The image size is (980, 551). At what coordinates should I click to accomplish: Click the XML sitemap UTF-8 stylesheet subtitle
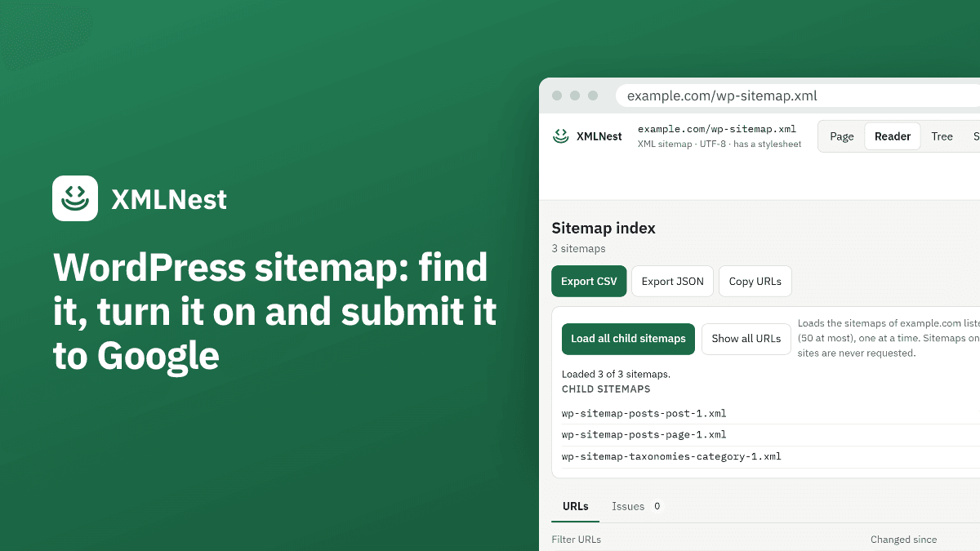coord(719,144)
